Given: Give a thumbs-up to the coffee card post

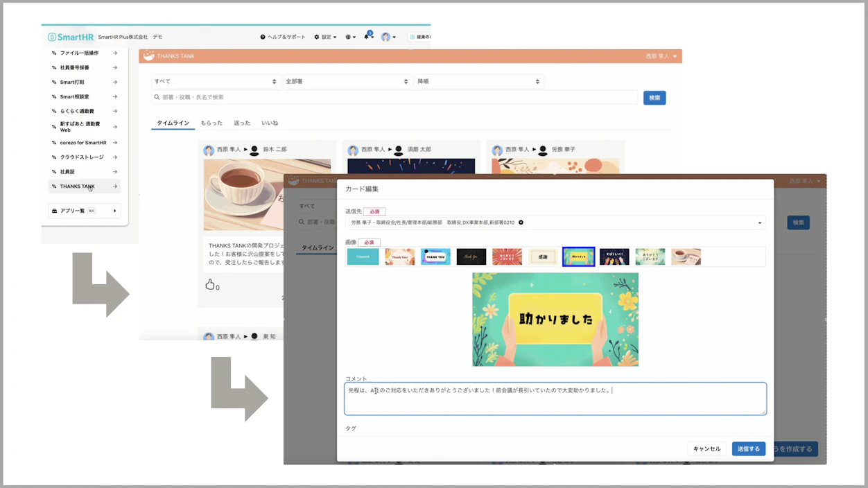Looking at the screenshot, I should 211,285.
